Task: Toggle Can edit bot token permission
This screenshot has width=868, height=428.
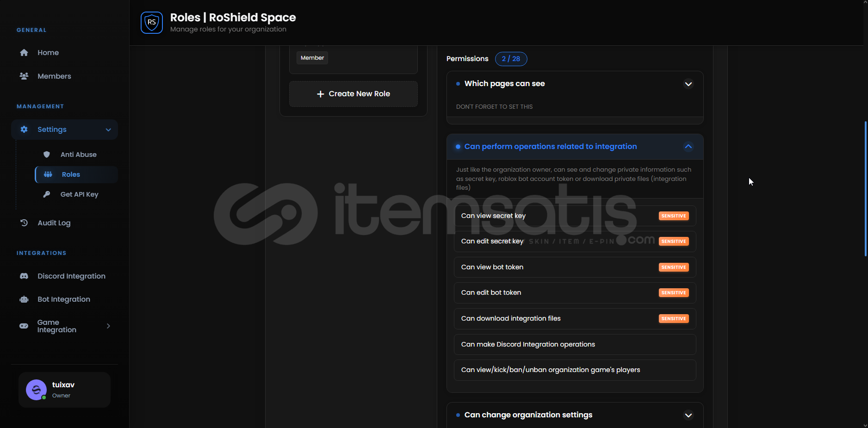Action: click(x=575, y=293)
